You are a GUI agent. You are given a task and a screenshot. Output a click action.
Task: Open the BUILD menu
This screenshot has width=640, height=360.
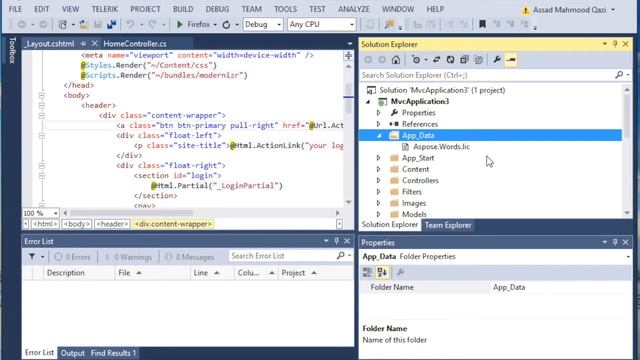pos(183,9)
